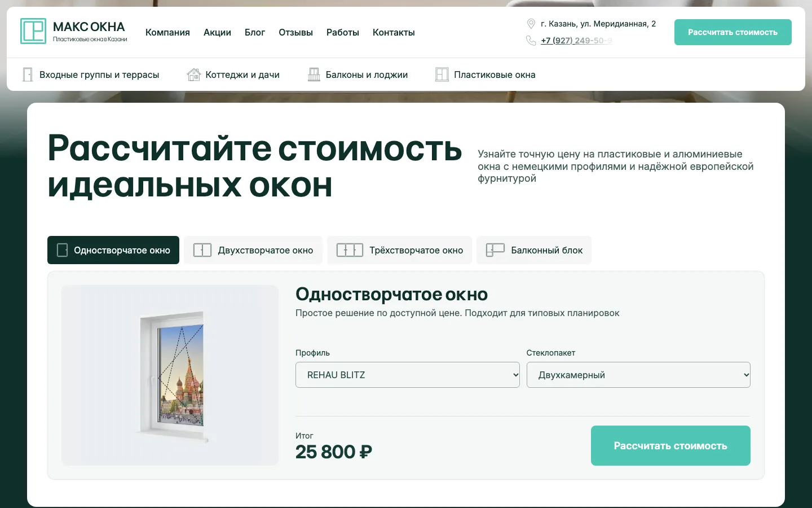812x508 pixels.
Task: Open the Контакты page
Action: [x=394, y=32]
